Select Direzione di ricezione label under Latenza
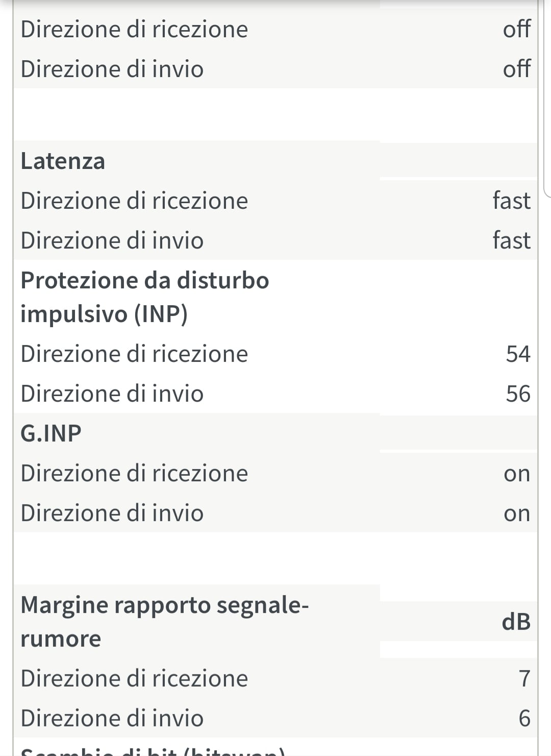Screen dimensions: 551x756 point(134,201)
